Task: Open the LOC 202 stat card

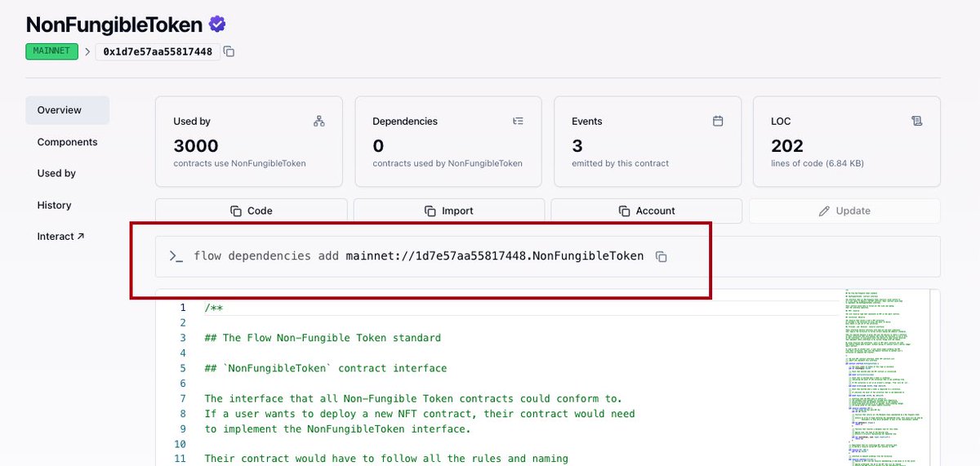Action: pyautogui.click(x=847, y=144)
